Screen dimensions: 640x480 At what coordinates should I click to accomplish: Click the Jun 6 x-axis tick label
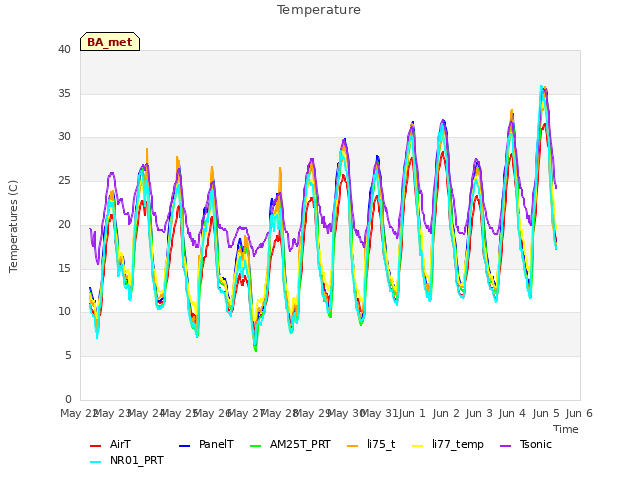tap(579, 413)
